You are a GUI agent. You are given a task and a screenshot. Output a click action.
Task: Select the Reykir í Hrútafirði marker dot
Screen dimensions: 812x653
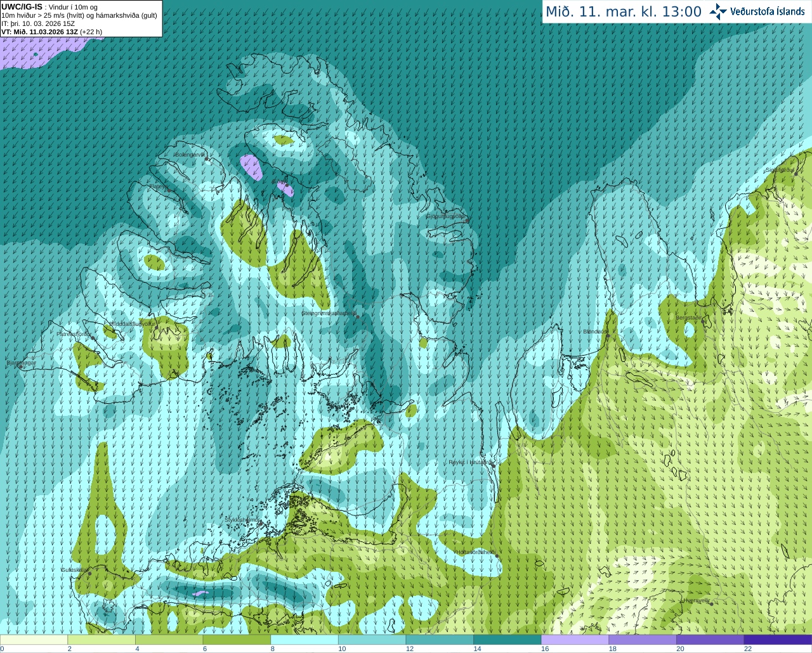pos(492,465)
